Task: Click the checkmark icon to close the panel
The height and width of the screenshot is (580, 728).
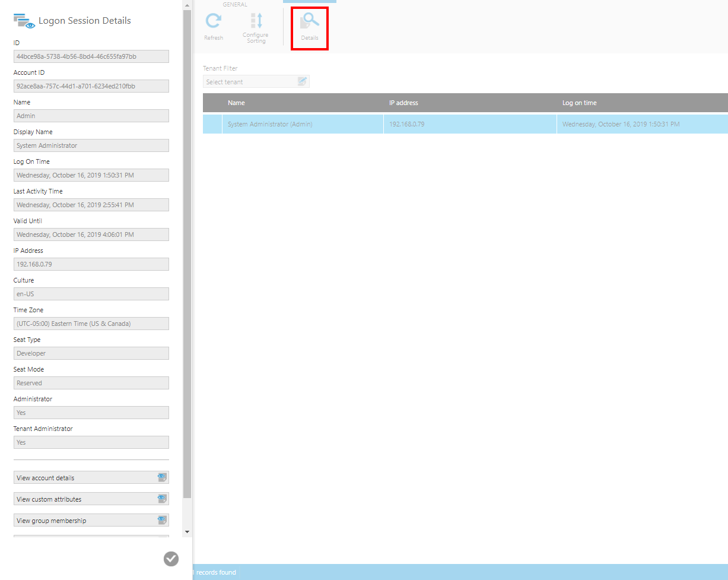Action: (x=171, y=559)
